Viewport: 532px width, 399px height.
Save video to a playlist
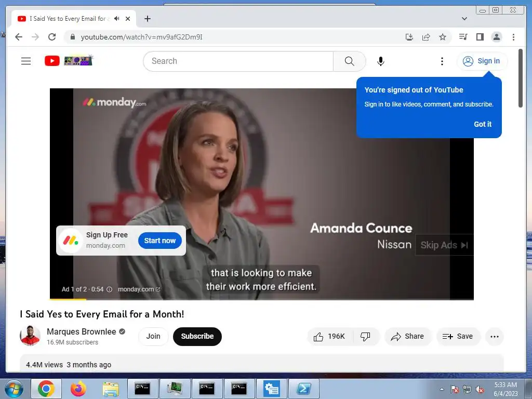click(458, 336)
